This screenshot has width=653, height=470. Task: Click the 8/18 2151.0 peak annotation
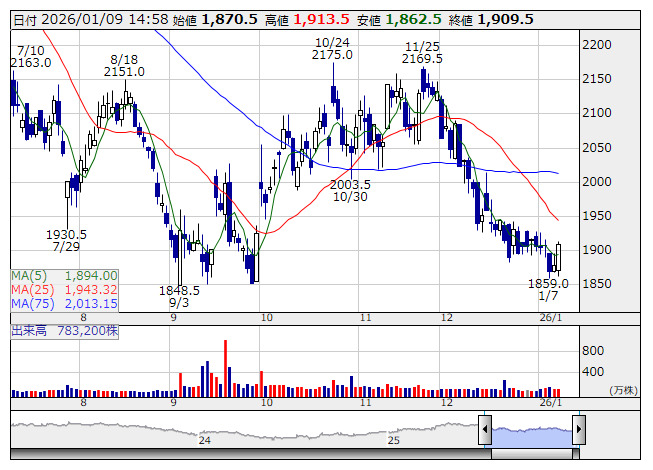tap(124, 66)
